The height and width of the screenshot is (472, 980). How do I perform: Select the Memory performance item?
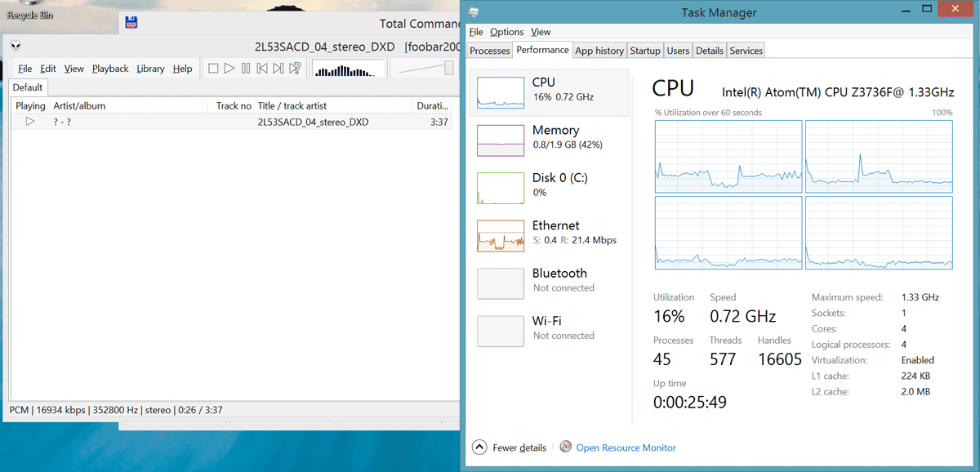(x=550, y=140)
